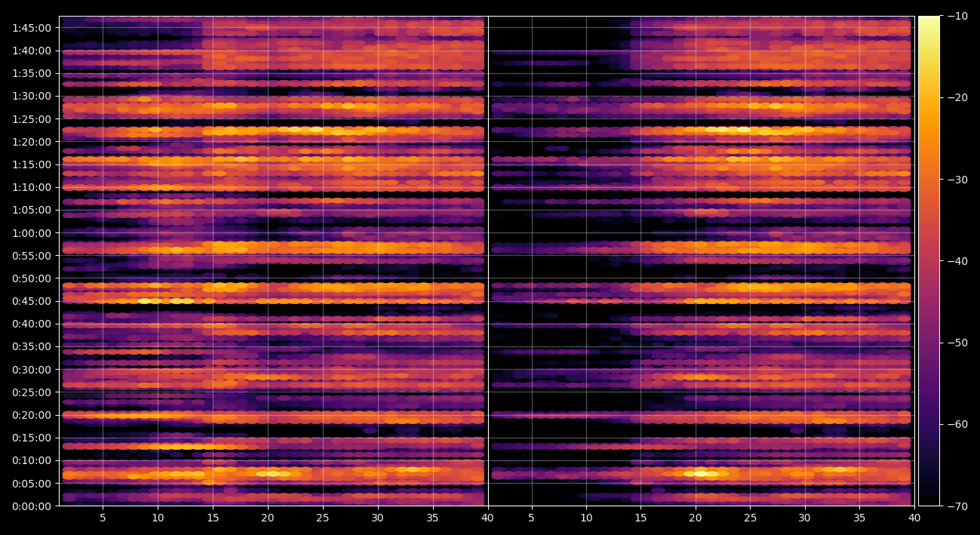Click the 0:00:00 time axis label
The image size is (980, 535).
(32, 506)
